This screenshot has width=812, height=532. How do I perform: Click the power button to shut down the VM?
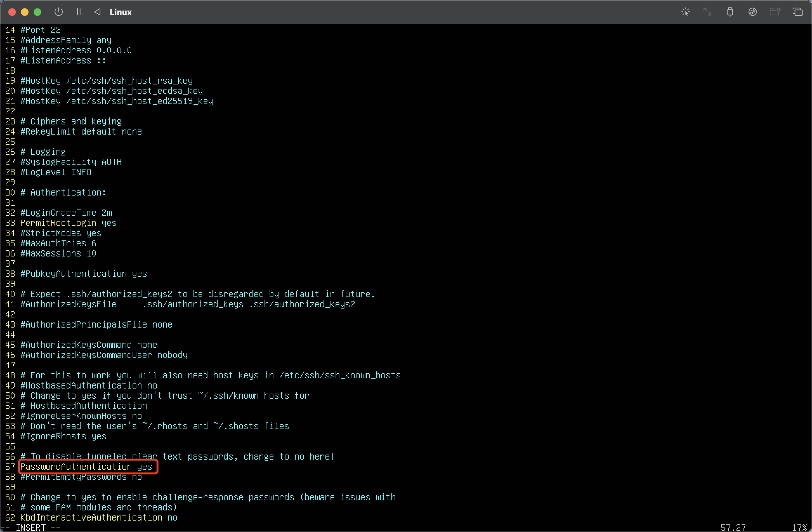(59, 12)
